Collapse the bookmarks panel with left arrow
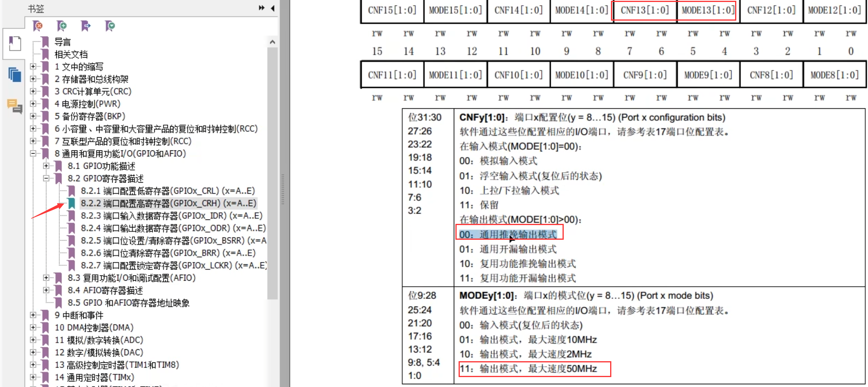Screen dimensions: 868x387 (273, 8)
